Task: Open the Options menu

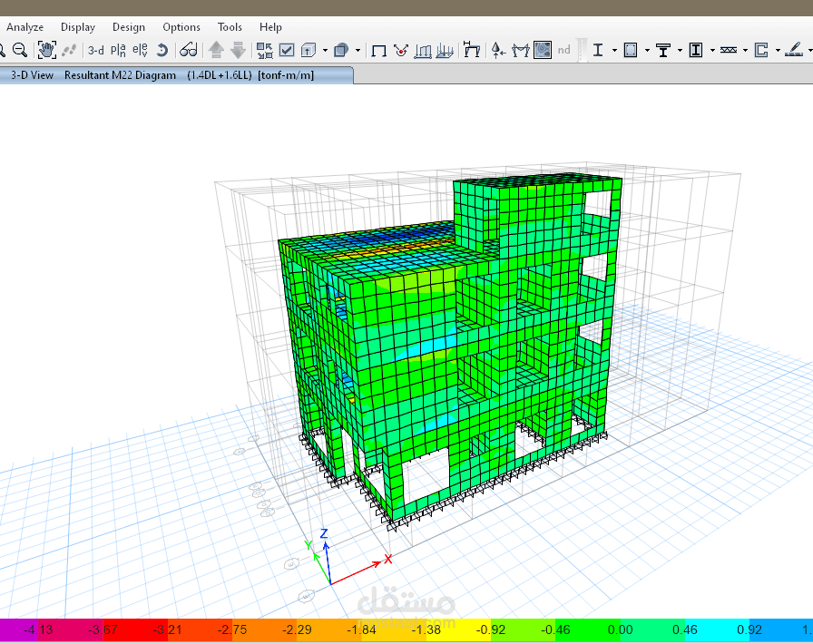Action: 181,27
